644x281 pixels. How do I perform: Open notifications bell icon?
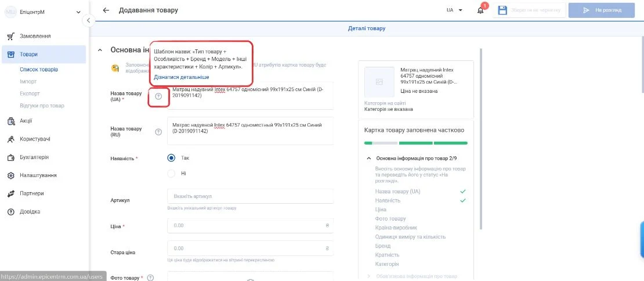[480, 10]
